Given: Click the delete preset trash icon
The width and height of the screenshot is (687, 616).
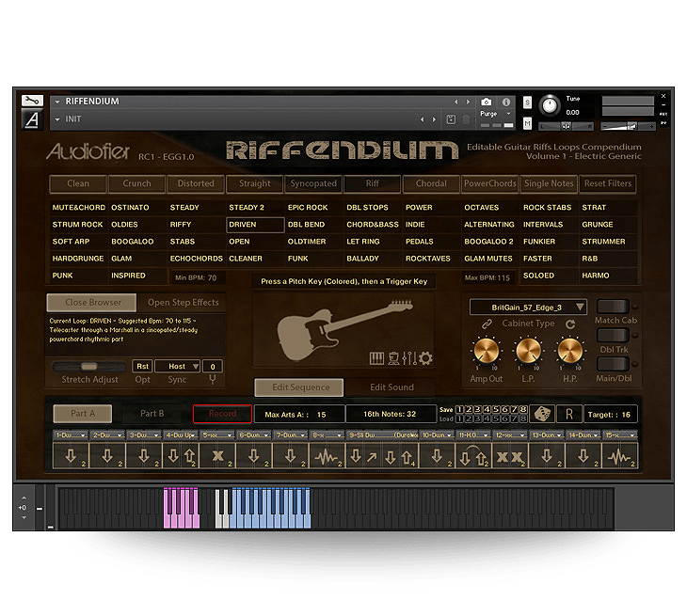Looking at the screenshot, I should (466, 119).
